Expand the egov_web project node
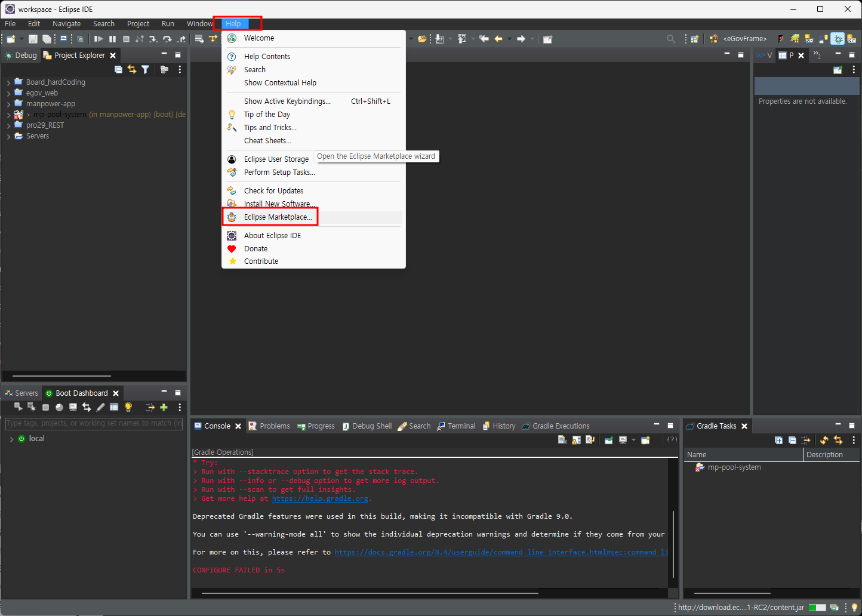 pos(8,93)
